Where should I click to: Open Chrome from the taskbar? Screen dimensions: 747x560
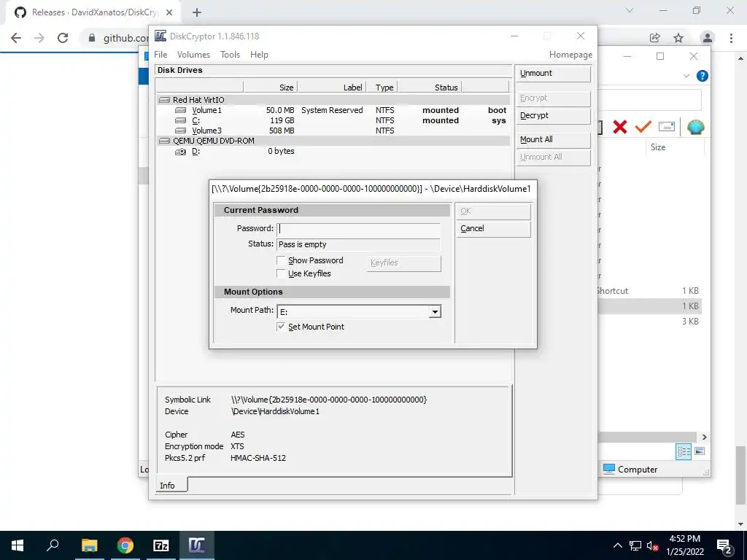point(125,545)
